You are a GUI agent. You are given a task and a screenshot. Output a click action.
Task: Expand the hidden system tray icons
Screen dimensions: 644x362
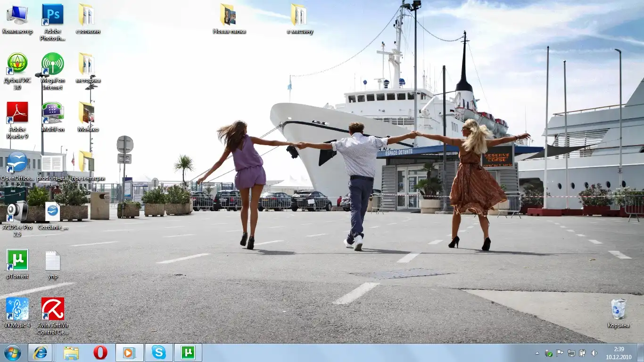pos(537,353)
